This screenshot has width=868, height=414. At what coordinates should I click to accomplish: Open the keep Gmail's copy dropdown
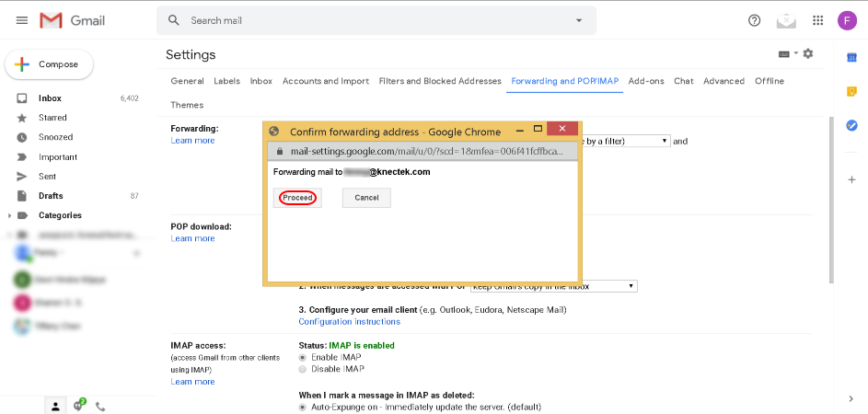[553, 286]
